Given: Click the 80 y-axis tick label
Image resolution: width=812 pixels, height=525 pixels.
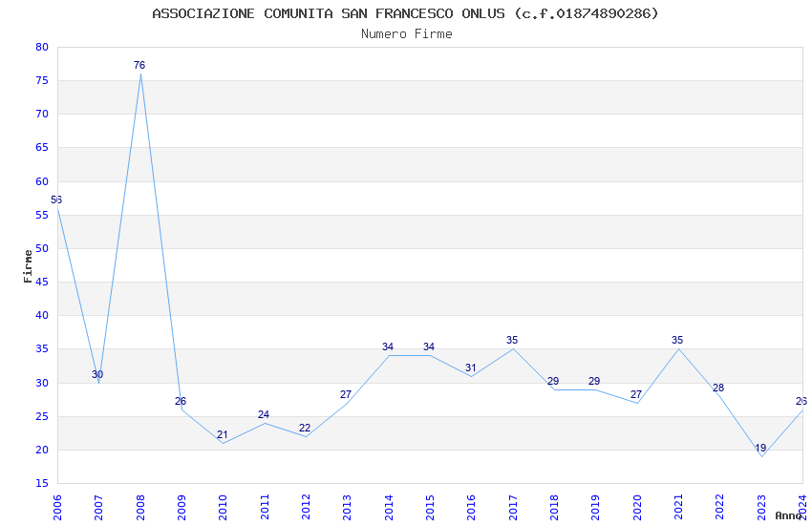Looking at the screenshot, I should tap(41, 47).
